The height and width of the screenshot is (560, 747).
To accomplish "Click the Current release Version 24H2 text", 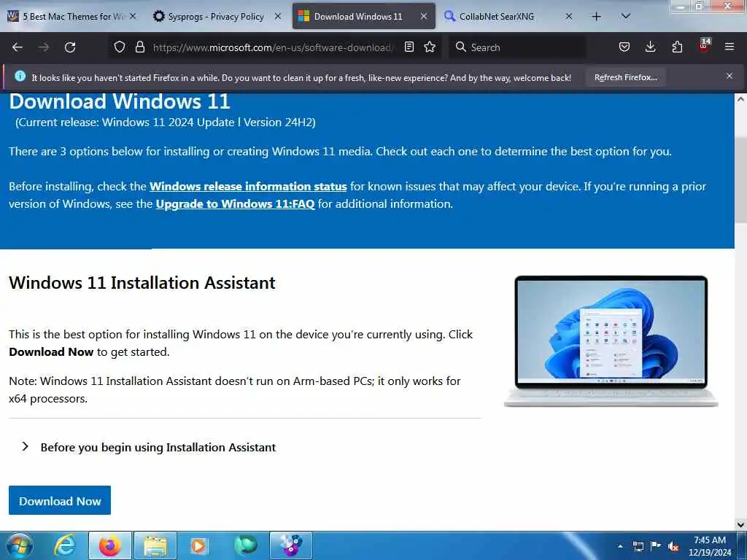I will click(x=166, y=122).
